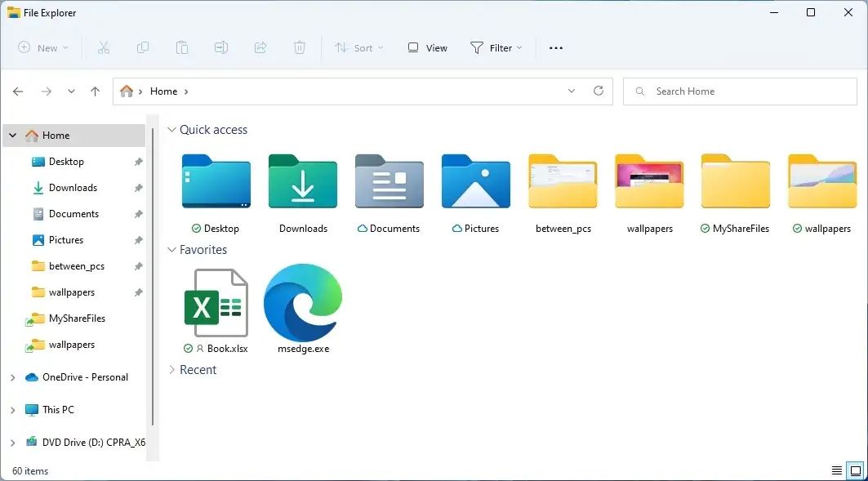Open Book.xlsx Excel file
Image resolution: width=868 pixels, height=481 pixels.
click(x=216, y=304)
